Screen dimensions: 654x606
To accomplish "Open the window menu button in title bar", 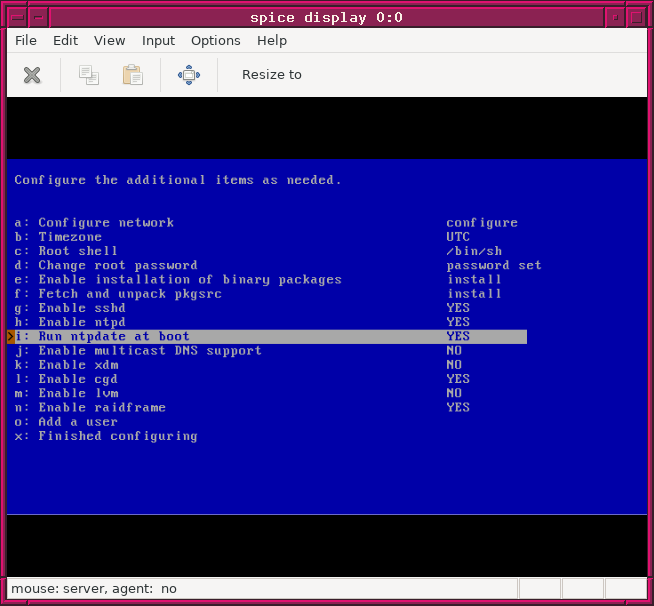I will click(15, 15).
